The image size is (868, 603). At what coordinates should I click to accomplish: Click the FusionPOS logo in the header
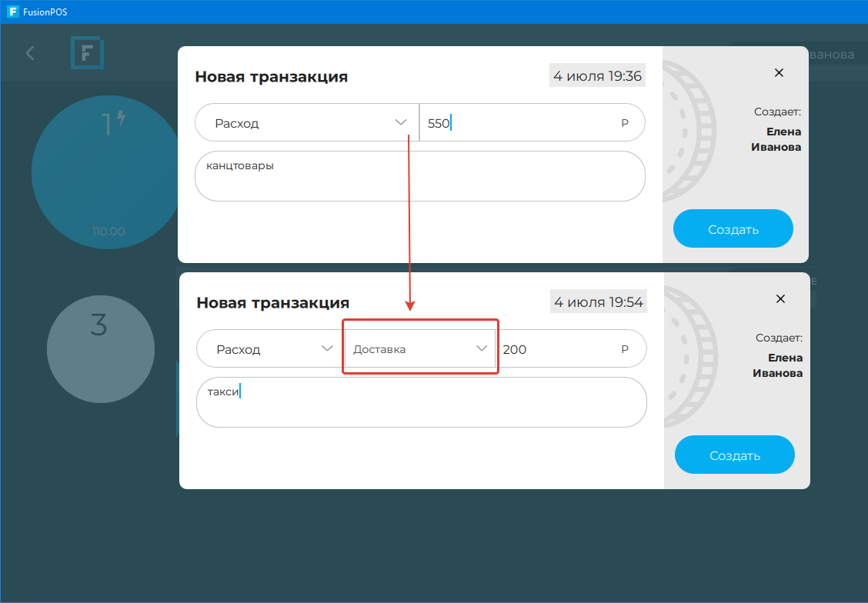pyautogui.click(x=87, y=53)
